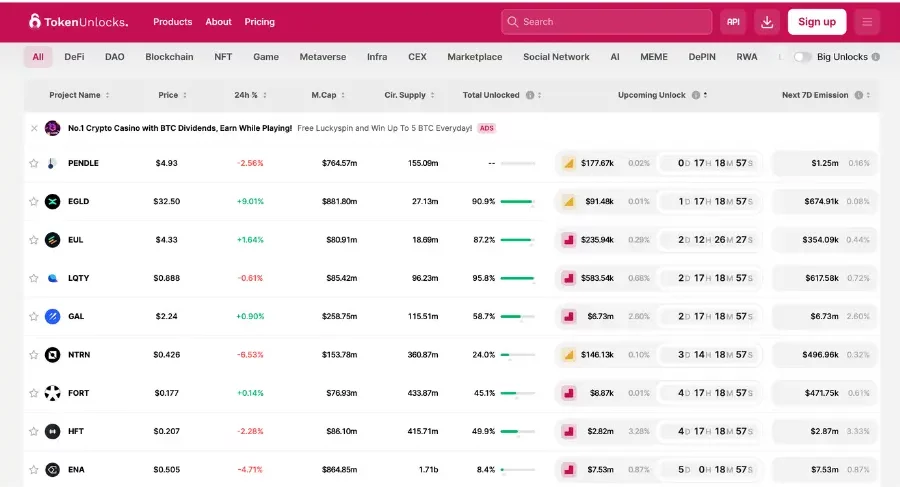
Task: Dismiss the casino ad row
Action: tap(34, 128)
